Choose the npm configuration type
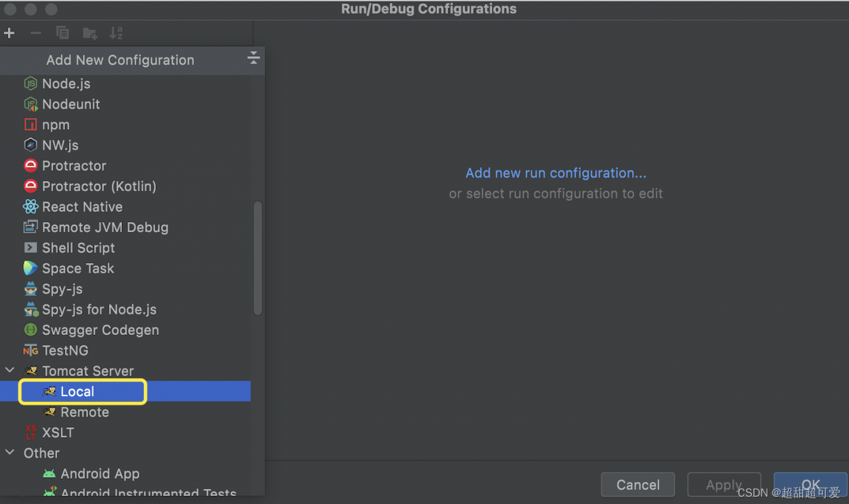 (125, 125)
